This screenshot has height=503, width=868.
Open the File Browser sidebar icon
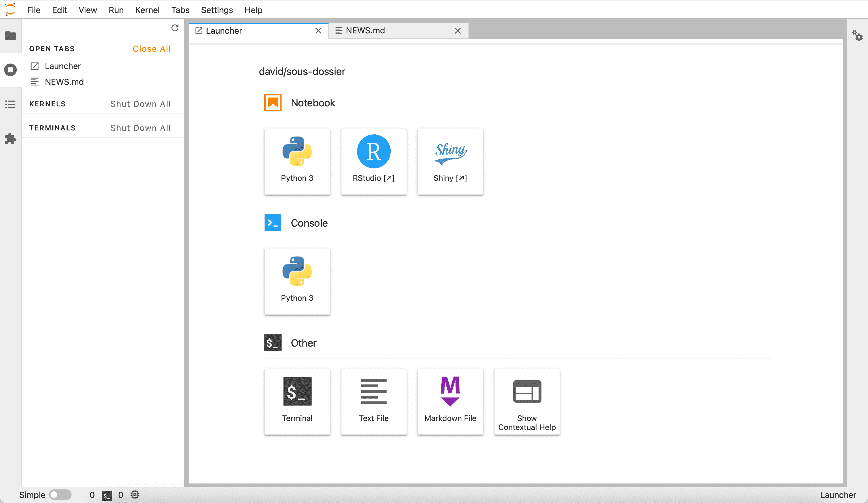10,35
